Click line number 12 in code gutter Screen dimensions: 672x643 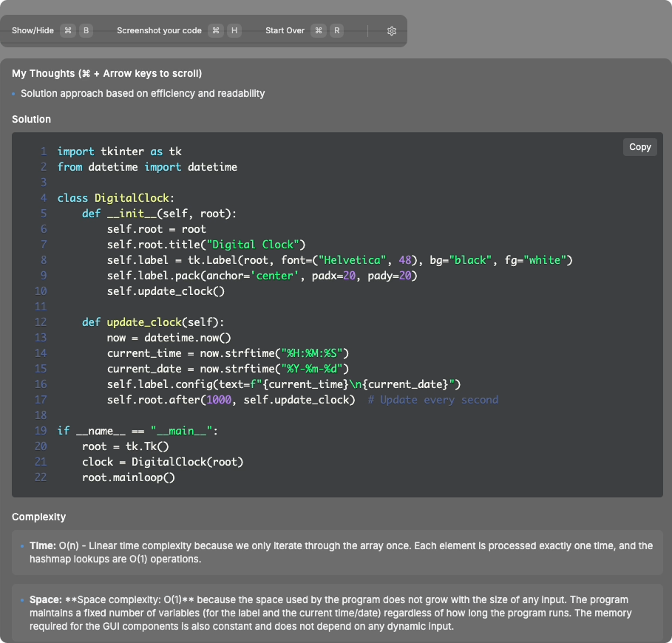click(x=41, y=322)
